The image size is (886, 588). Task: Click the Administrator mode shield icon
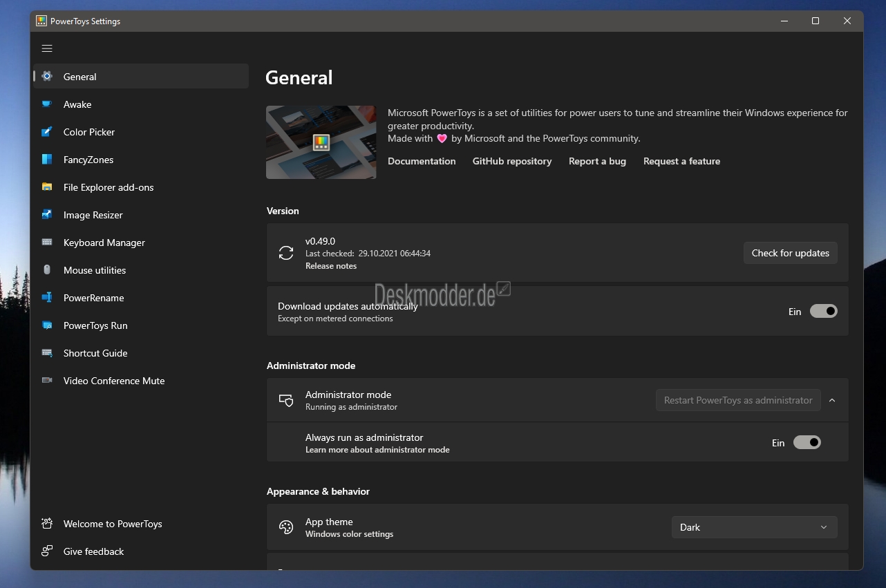point(286,401)
